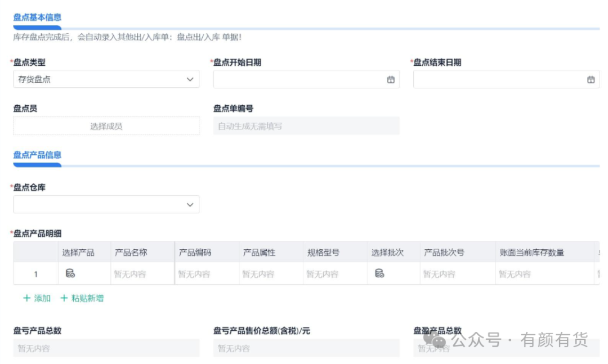The image size is (608, 364).
Task: Click the 产品名称 column header
Action: [x=131, y=253]
